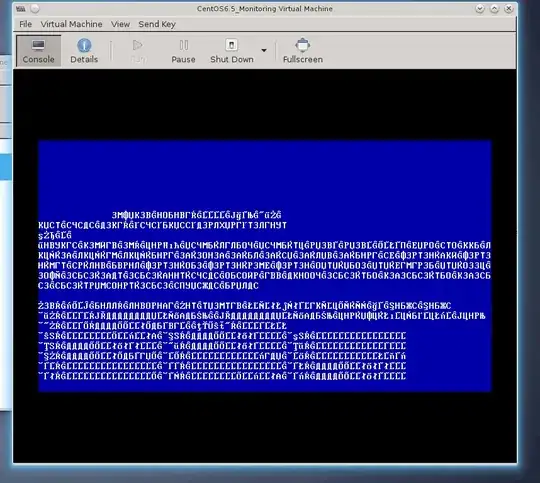Click inside the garbled blue VM console
540x483 pixels.
[264, 266]
